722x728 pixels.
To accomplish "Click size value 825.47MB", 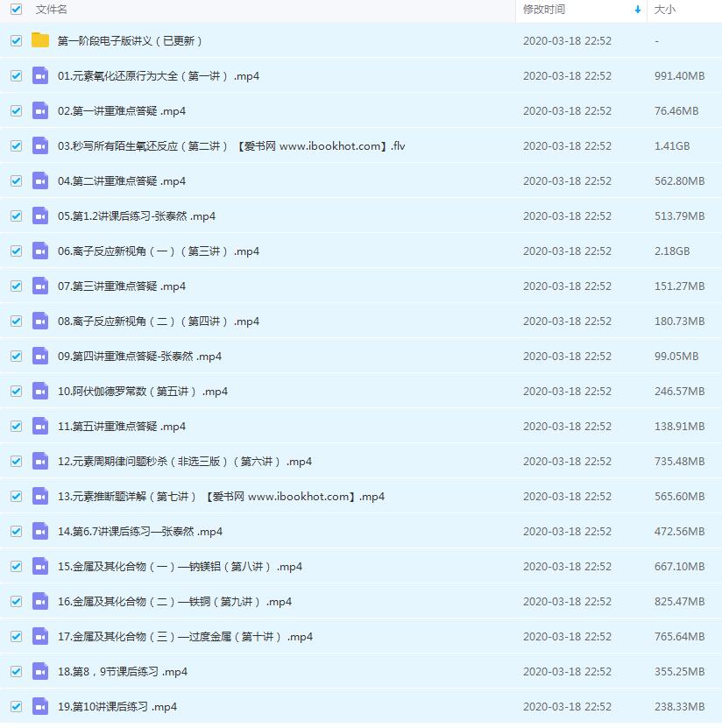I will [679, 602].
